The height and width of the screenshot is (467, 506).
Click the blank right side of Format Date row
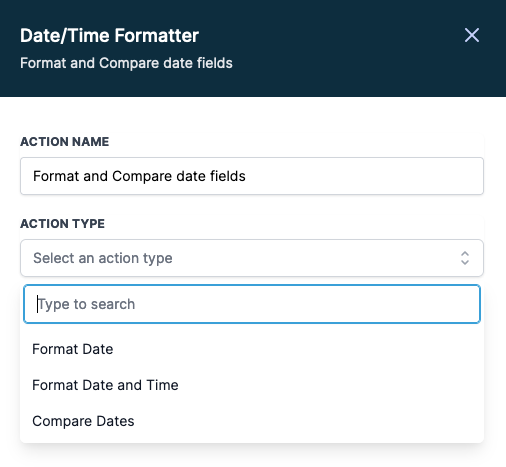click(300, 349)
